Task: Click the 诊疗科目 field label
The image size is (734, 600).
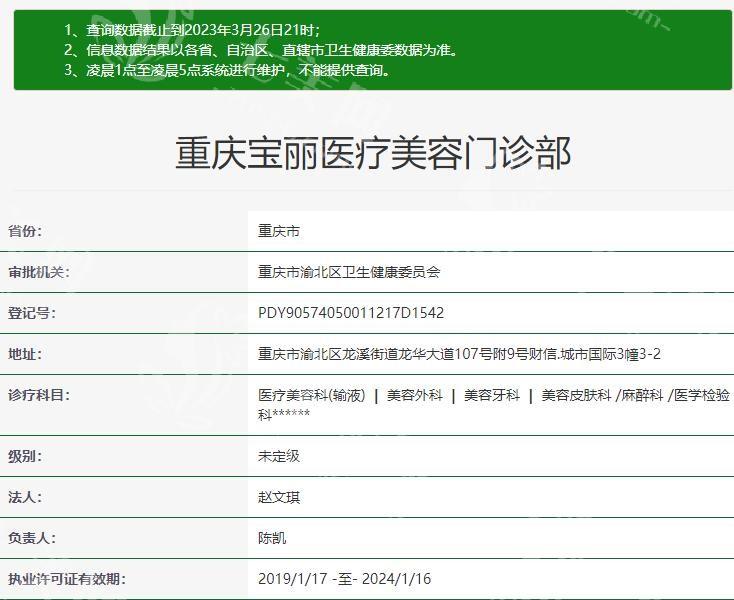Action: click(39, 395)
